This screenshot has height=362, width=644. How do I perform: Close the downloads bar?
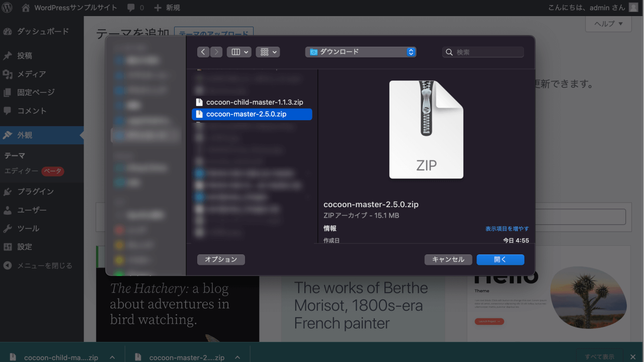pyautogui.click(x=633, y=357)
